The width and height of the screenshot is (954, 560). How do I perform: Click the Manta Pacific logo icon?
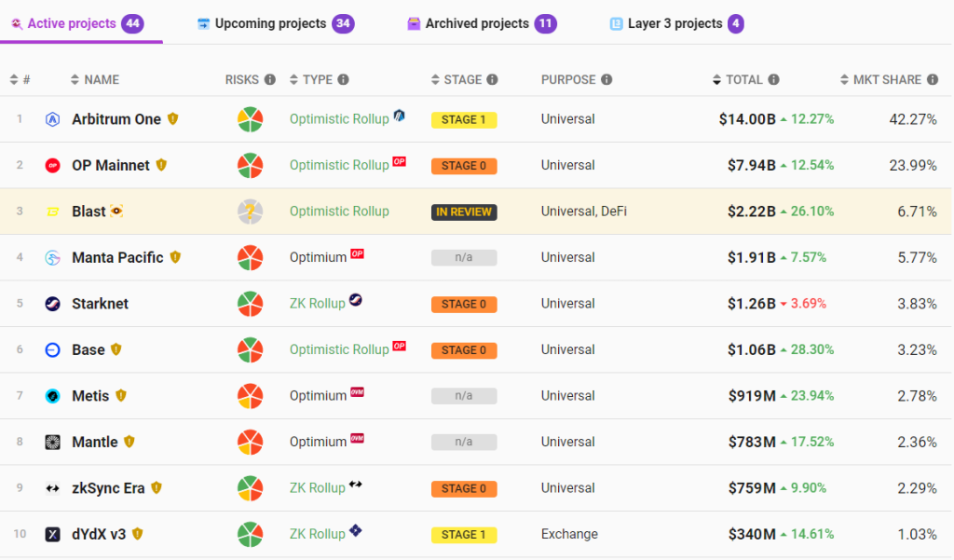53,257
